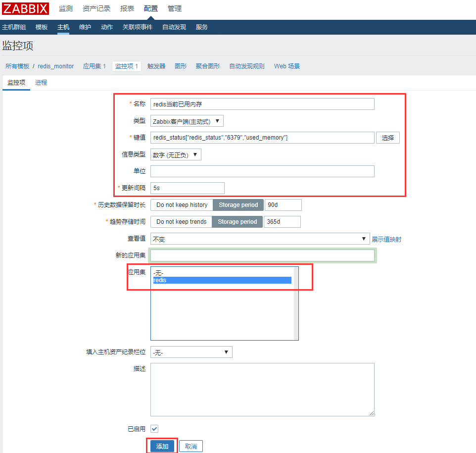The width and height of the screenshot is (476, 453).
Task: Select Storage period for 历史数据保留时长
Action: (x=238, y=205)
